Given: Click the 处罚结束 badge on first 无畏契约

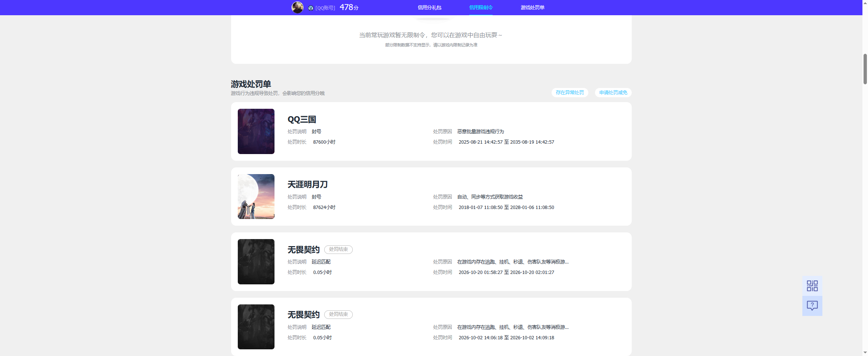Looking at the screenshot, I should 338,249.
